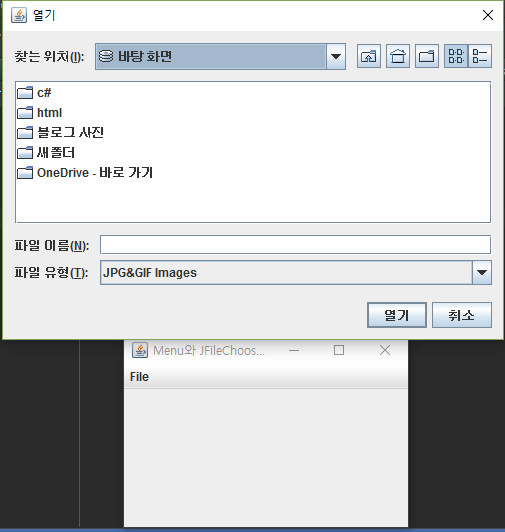Image resolution: width=505 pixels, height=532 pixels.
Task: Click the c# folder icon
Action: point(25,93)
